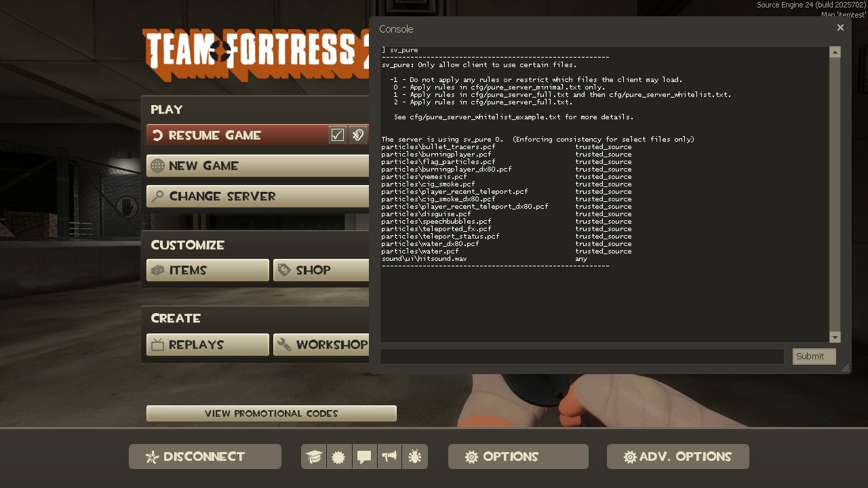Screen dimensions: 868x488
Task: Open Replays under Create
Action: [x=208, y=345]
